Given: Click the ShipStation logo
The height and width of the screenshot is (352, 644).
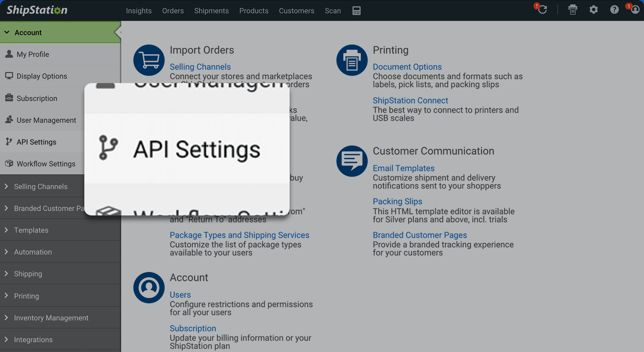Looking at the screenshot, I should [x=37, y=10].
